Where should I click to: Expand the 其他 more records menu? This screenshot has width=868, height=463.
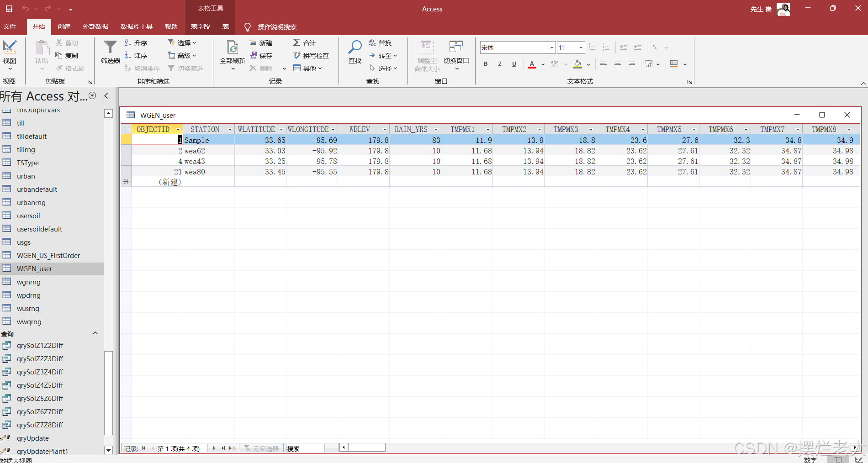click(307, 68)
